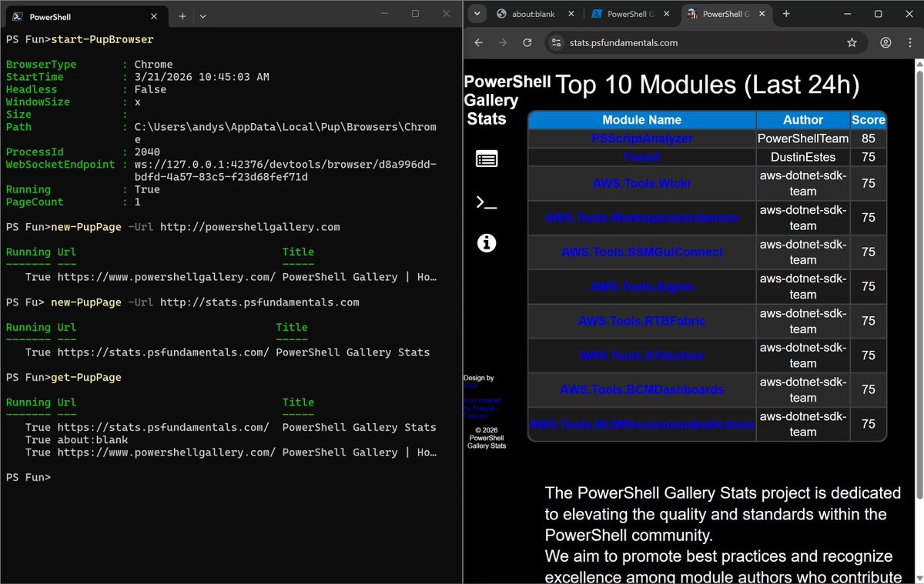Select the active PowerShell Gallery Stats tab

tap(726, 14)
